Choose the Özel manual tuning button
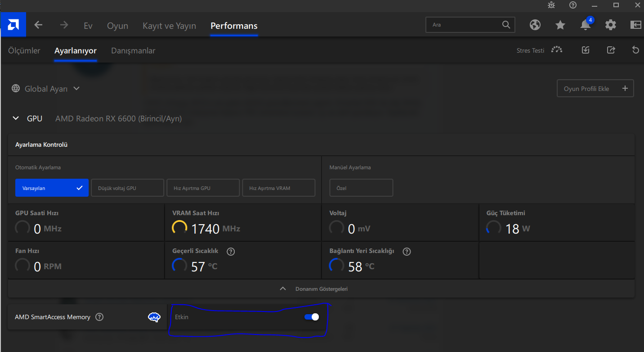This screenshot has height=352, width=644. point(361,188)
